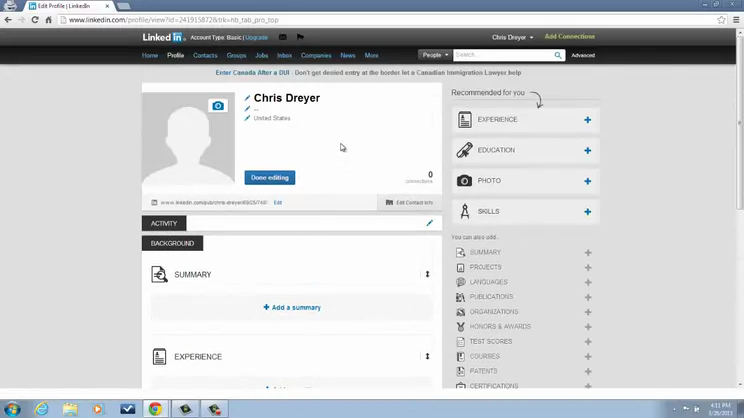
Task: Open the Home nav item
Action: point(150,56)
